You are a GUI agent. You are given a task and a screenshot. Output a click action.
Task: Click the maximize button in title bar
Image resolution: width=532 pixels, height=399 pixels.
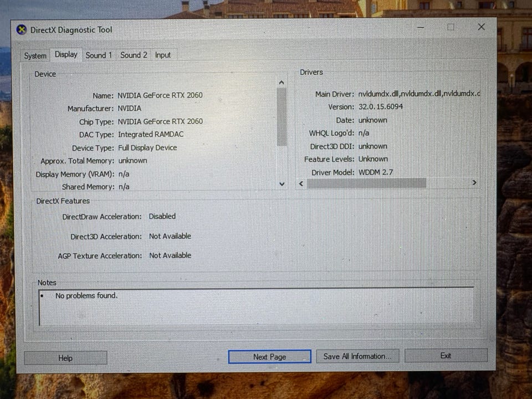click(x=451, y=27)
